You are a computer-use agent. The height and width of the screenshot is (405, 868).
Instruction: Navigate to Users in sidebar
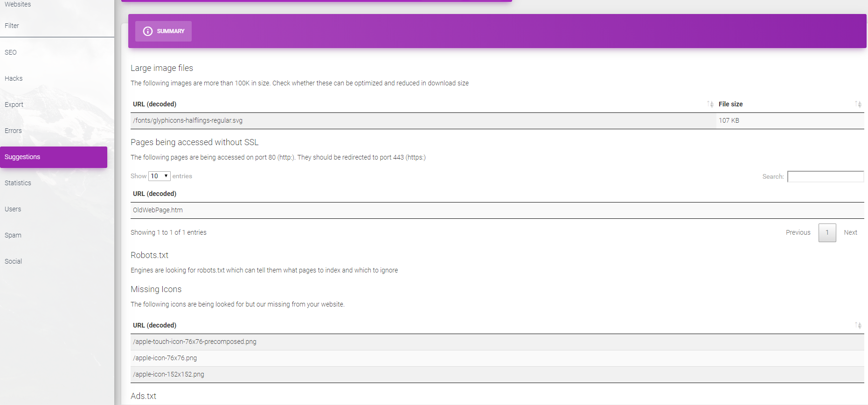[x=13, y=209]
